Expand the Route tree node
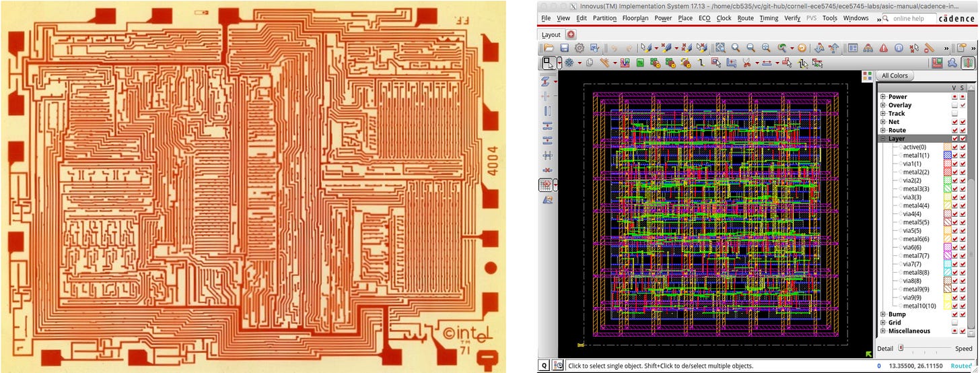Screen dimensions: 980x373 (x=883, y=130)
